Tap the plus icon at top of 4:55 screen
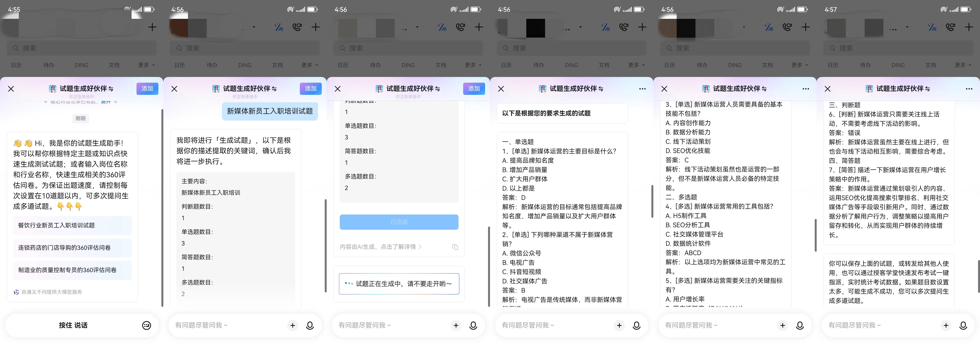The height and width of the screenshot is (353, 980). point(152,27)
